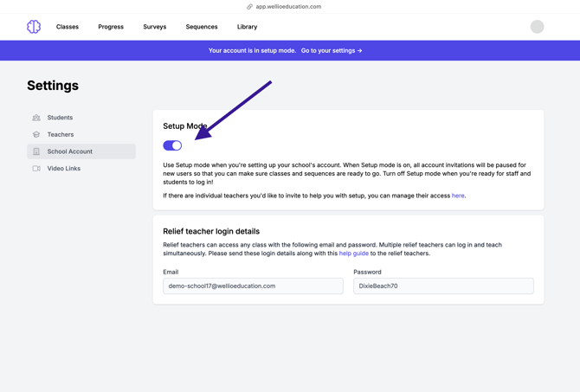Screen dimensions: 580x392
Task: Select Students in the settings sidebar
Action: [60, 118]
